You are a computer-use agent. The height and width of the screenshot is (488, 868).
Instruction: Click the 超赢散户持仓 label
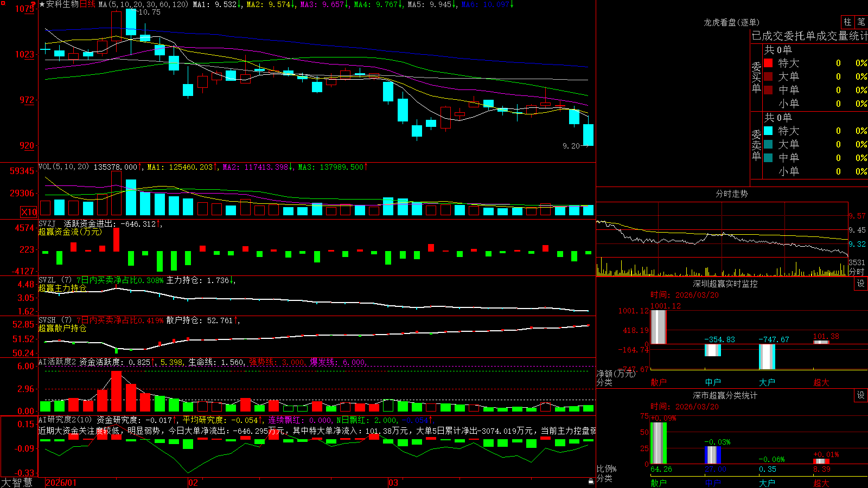(62, 328)
